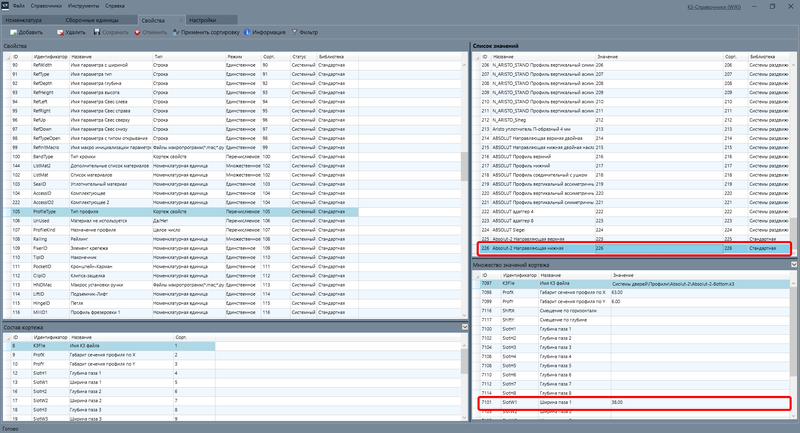
Task: Click the 38.00 value of SlotW1
Action: (617, 402)
